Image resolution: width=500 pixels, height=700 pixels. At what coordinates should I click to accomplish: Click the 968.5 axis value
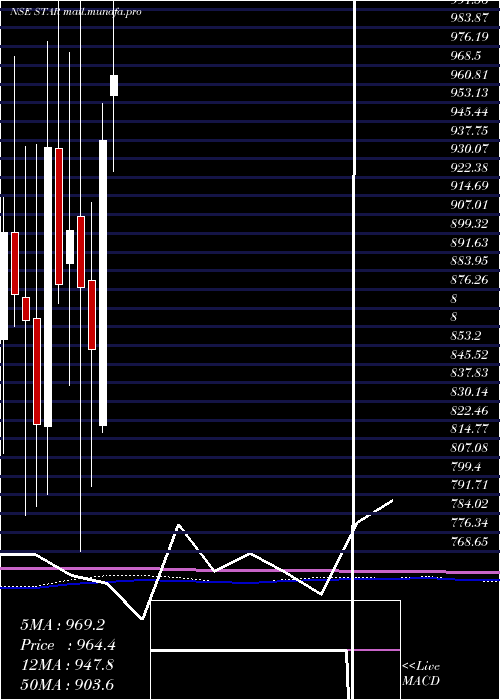(x=465, y=55)
